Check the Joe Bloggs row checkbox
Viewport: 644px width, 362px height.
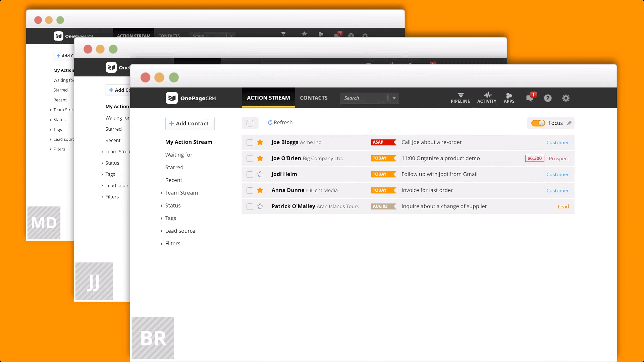coord(250,142)
